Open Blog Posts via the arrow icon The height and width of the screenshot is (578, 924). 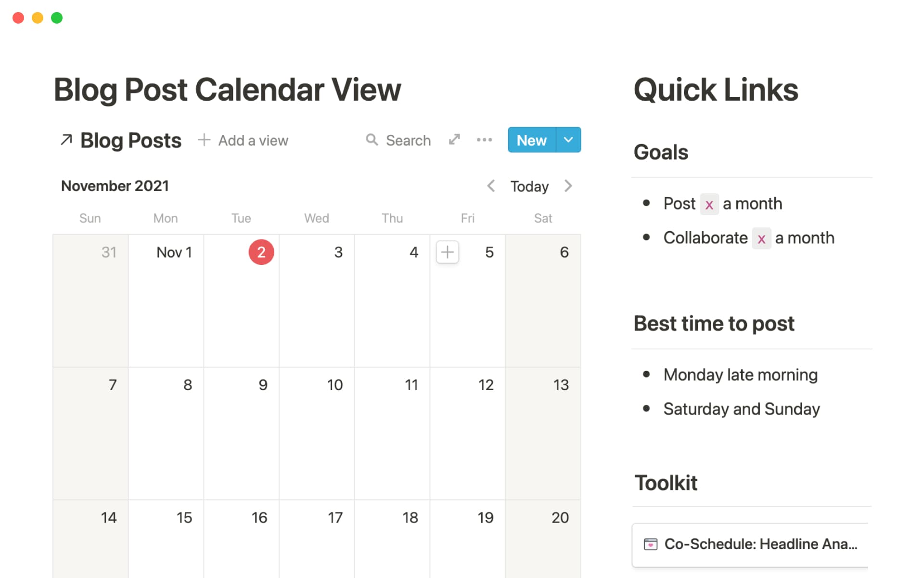click(x=66, y=140)
